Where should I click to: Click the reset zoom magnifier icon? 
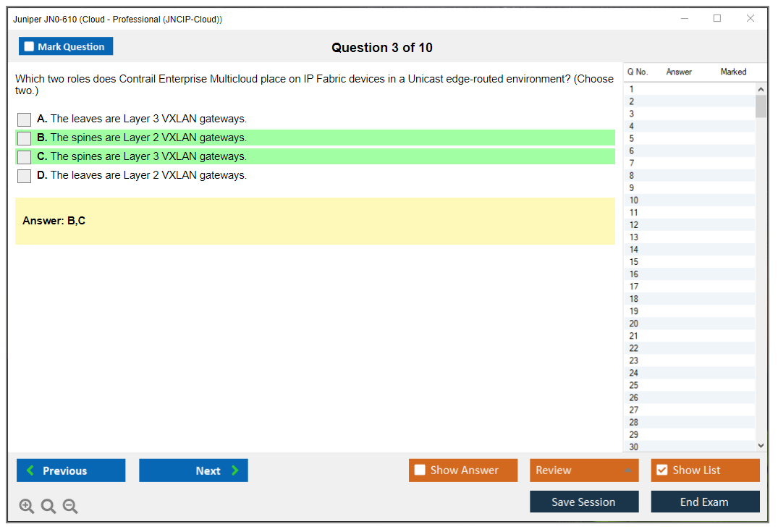pyautogui.click(x=48, y=507)
